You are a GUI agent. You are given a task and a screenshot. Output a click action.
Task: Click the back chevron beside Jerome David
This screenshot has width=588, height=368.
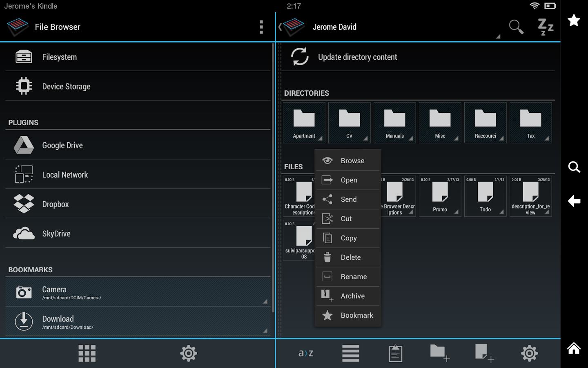click(280, 27)
